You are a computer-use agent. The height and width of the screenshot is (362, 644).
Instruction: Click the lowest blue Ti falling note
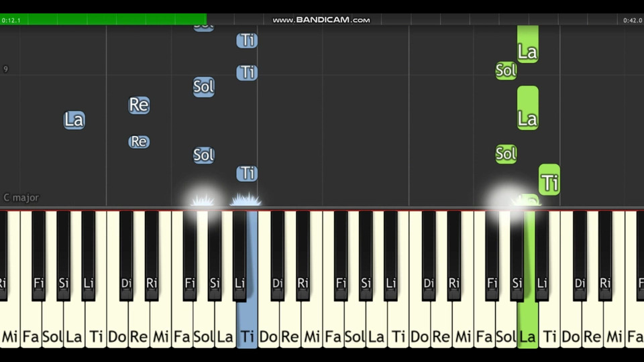(247, 173)
